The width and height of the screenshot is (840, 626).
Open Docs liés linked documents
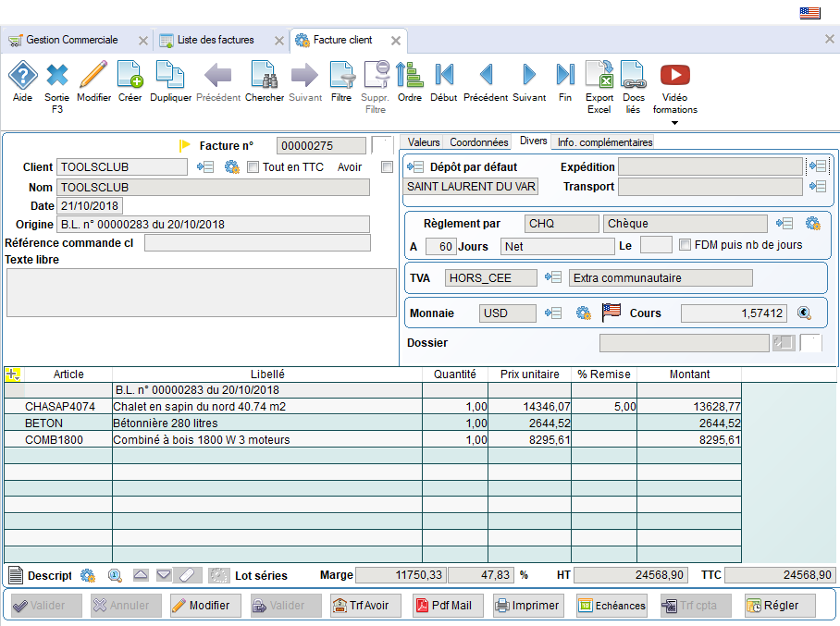pyautogui.click(x=633, y=75)
